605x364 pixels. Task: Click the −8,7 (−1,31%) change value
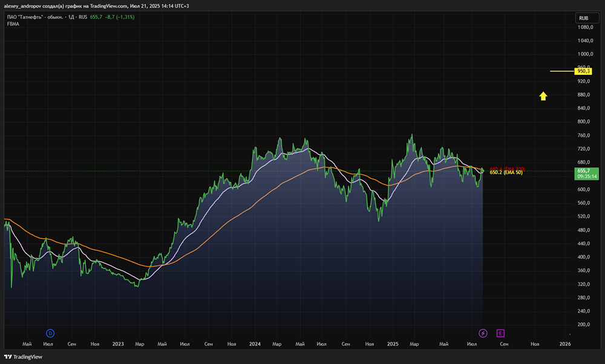pos(120,17)
